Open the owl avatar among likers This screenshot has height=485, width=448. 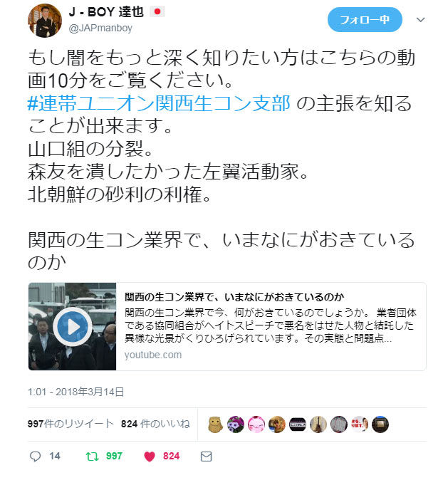coord(215,424)
